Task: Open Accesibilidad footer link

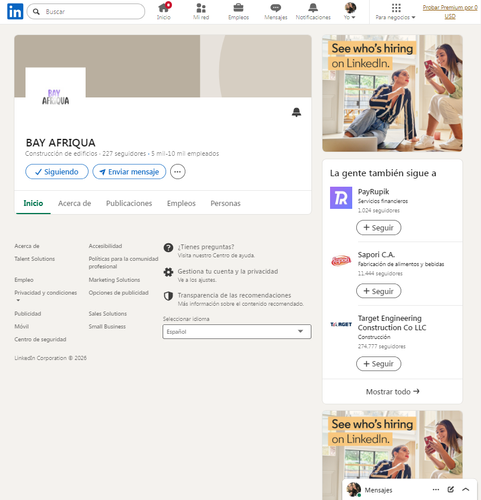Action: (105, 246)
